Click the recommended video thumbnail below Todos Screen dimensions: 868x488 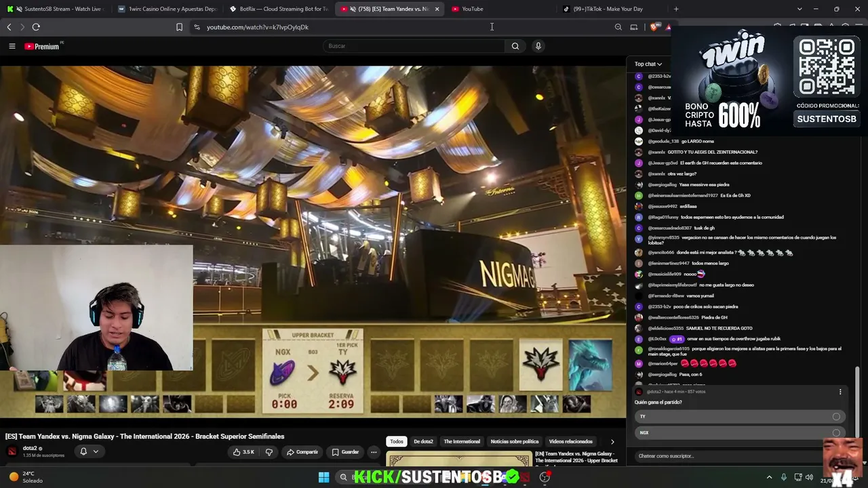click(x=459, y=459)
